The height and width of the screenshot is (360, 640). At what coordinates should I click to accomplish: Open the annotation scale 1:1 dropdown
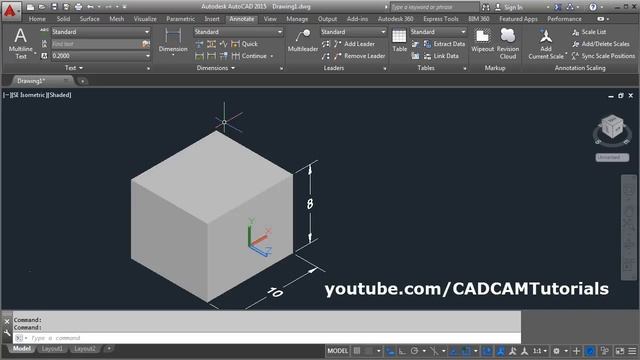540,351
